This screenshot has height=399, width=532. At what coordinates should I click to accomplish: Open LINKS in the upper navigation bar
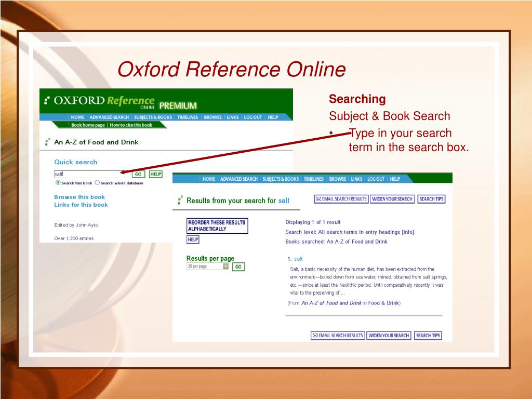(x=232, y=117)
